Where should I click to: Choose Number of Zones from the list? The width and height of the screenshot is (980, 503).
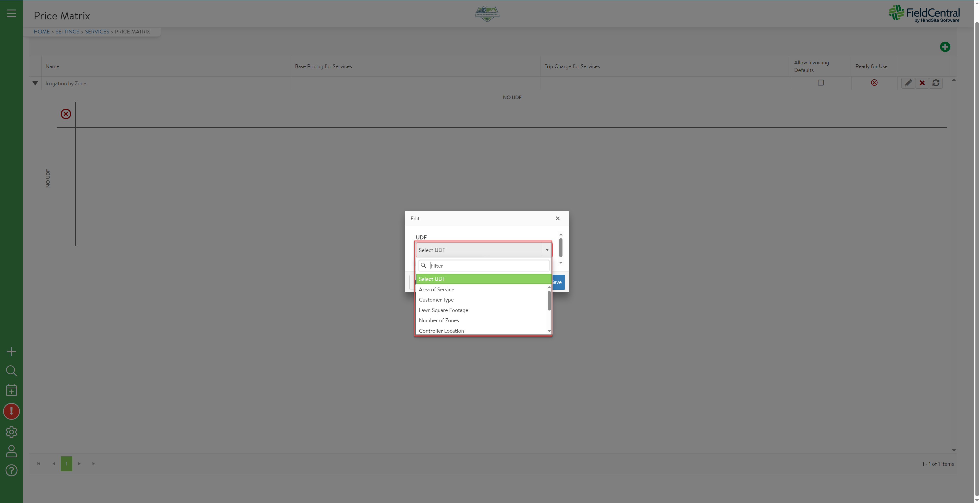point(439,320)
